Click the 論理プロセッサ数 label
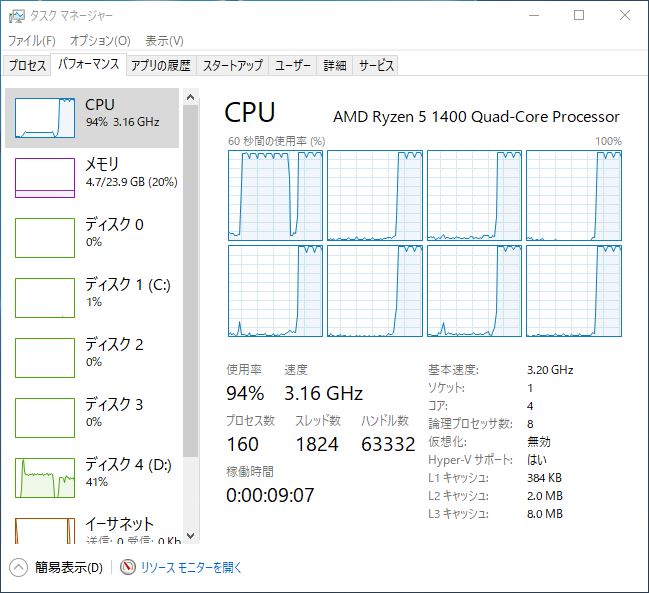The width and height of the screenshot is (649, 593). 470,424
